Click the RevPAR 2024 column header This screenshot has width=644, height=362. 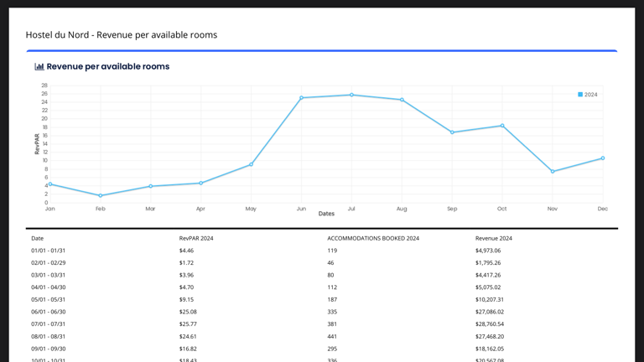pyautogui.click(x=196, y=239)
